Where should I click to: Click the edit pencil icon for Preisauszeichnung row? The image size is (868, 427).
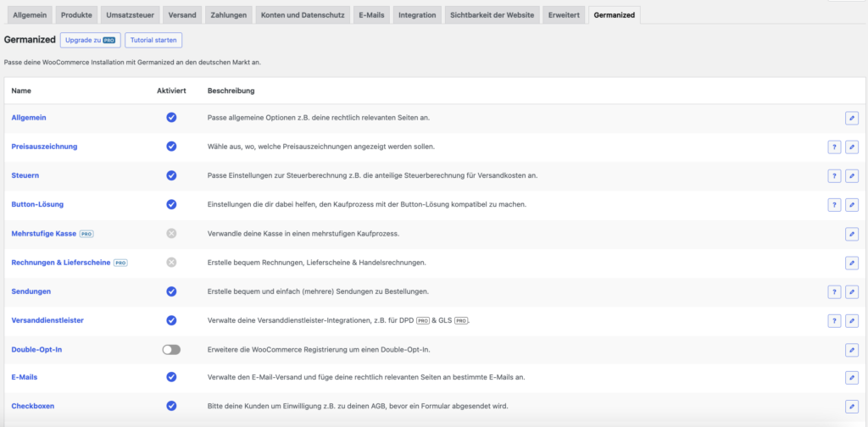(x=851, y=147)
